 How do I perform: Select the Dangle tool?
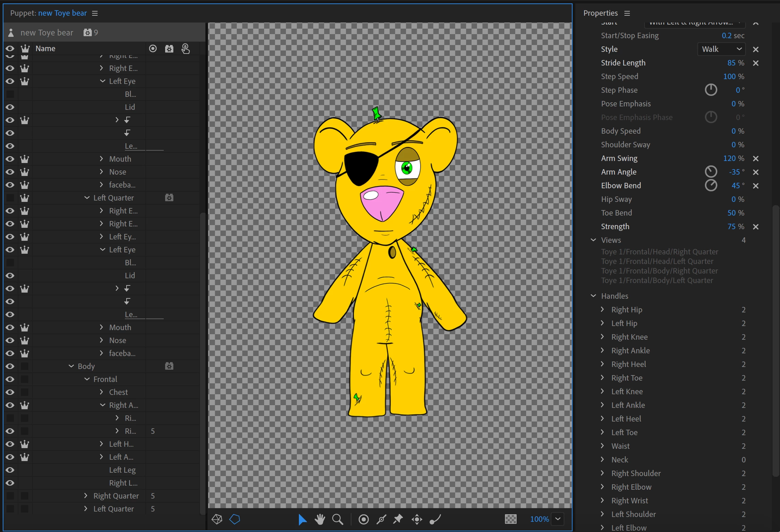(x=435, y=519)
